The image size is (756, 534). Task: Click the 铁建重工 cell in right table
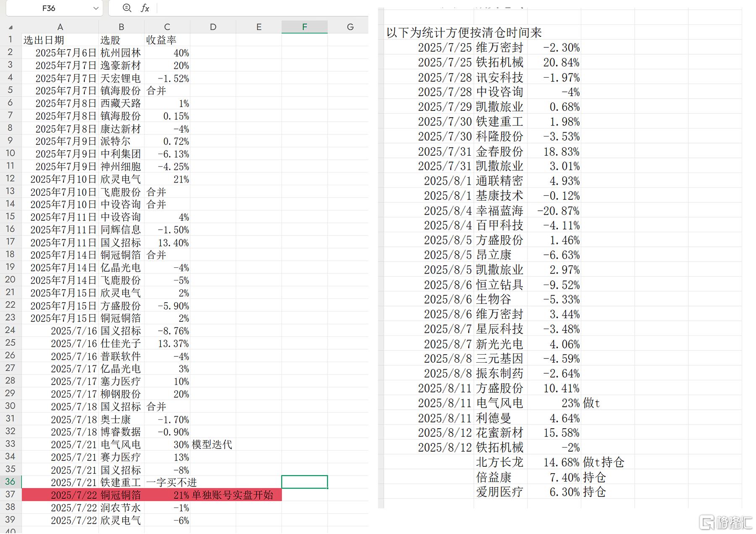[500, 122]
